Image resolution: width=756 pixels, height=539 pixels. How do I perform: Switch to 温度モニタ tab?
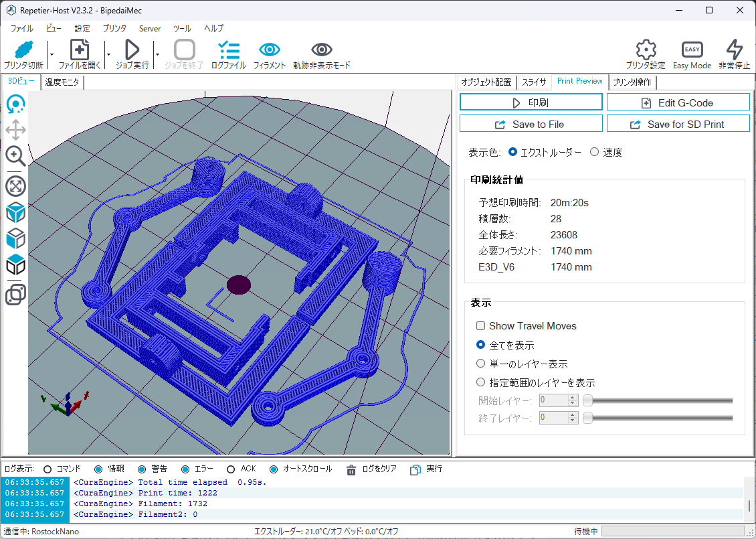[x=63, y=82]
